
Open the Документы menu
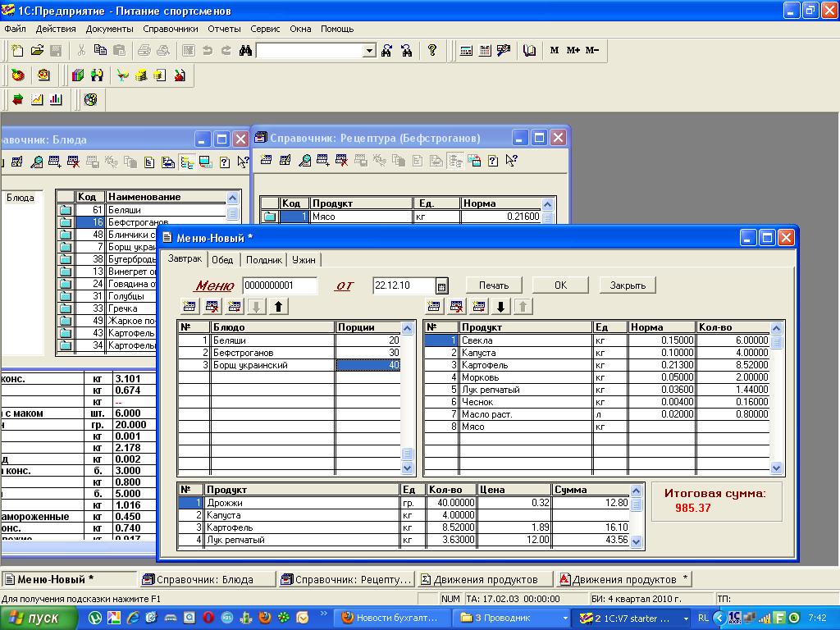click(x=109, y=29)
